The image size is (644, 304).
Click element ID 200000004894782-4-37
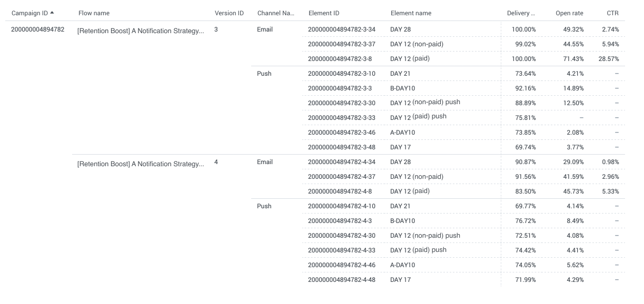(x=342, y=177)
